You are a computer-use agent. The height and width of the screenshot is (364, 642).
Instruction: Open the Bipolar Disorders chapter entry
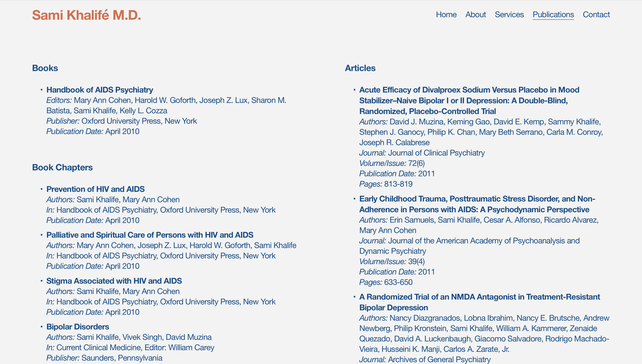(78, 327)
